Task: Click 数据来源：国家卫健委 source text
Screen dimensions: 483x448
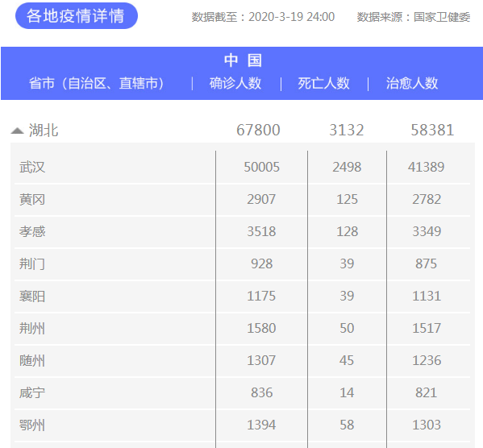Action: pyautogui.click(x=414, y=17)
